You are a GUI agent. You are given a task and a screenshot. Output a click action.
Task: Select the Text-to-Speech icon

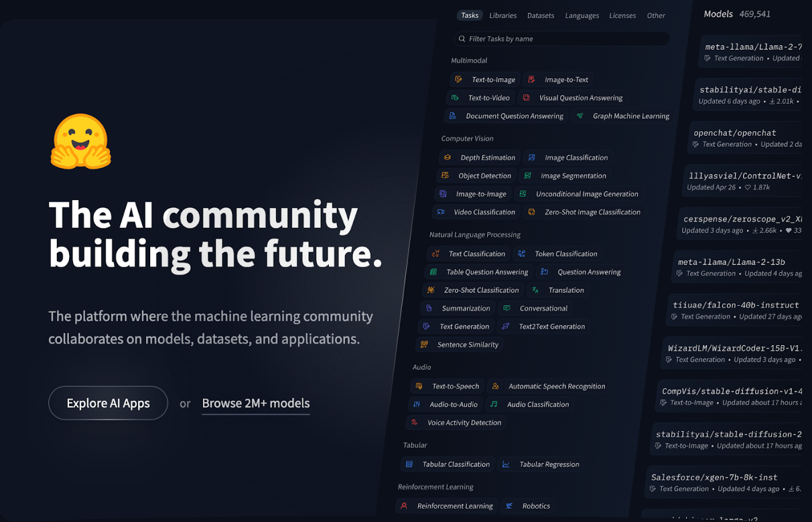tap(419, 386)
